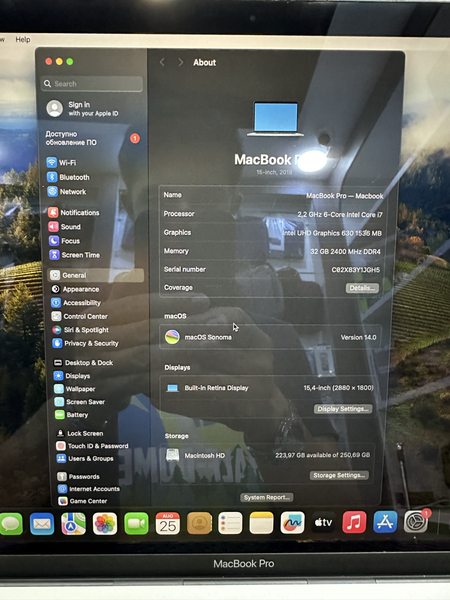This screenshot has height=600, width=450.
Task: Open Apple TV from the Dock
Action: click(x=324, y=522)
